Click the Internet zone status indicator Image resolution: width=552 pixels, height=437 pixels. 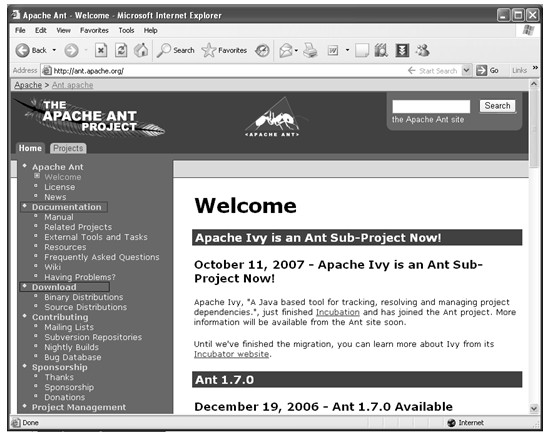pyautogui.click(x=465, y=423)
